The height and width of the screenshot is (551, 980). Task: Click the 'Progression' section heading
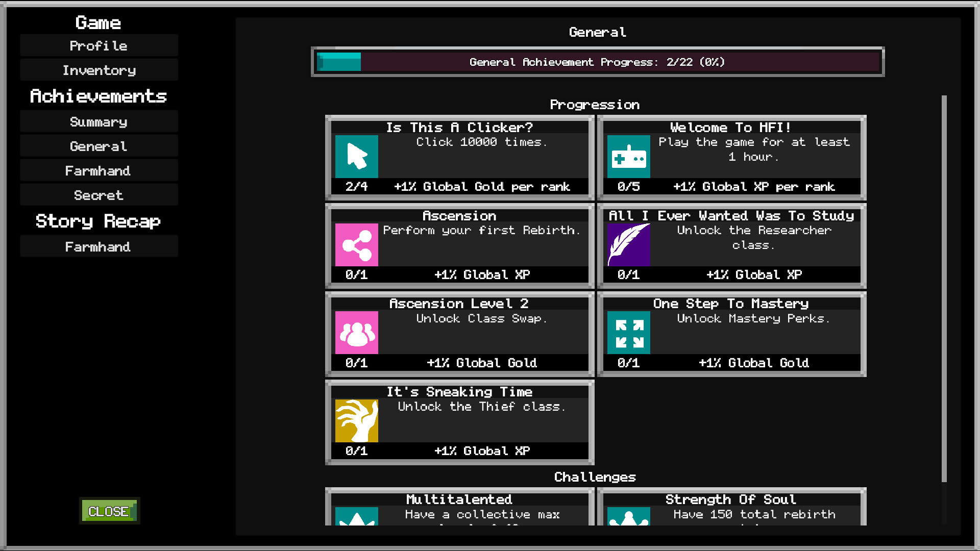(x=595, y=105)
